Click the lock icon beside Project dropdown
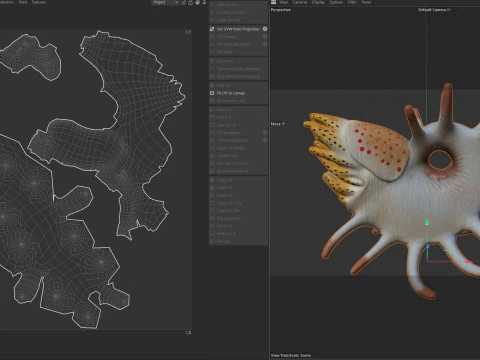 190,2
